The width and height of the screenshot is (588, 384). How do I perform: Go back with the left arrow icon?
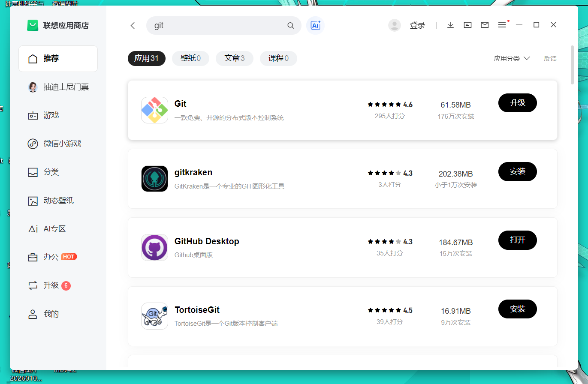pos(133,26)
